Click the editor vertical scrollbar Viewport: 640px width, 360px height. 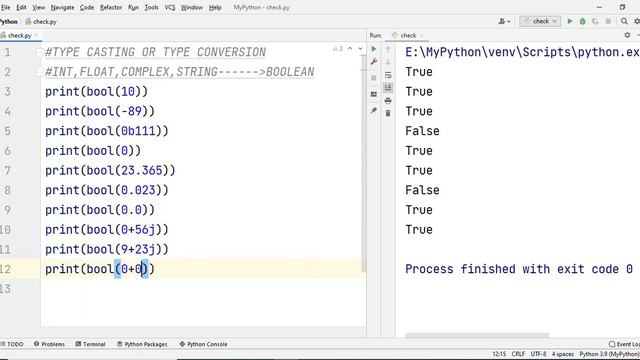pyautogui.click(x=363, y=163)
